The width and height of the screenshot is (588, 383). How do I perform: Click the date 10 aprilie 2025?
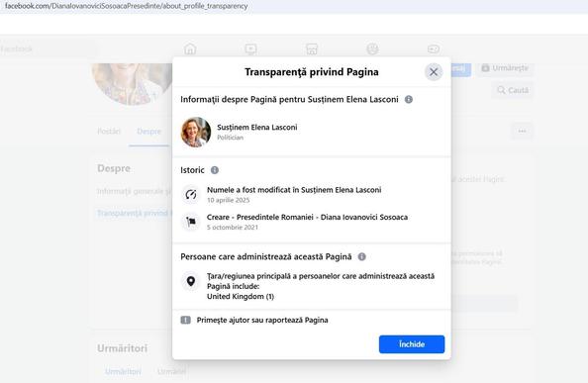228,200
